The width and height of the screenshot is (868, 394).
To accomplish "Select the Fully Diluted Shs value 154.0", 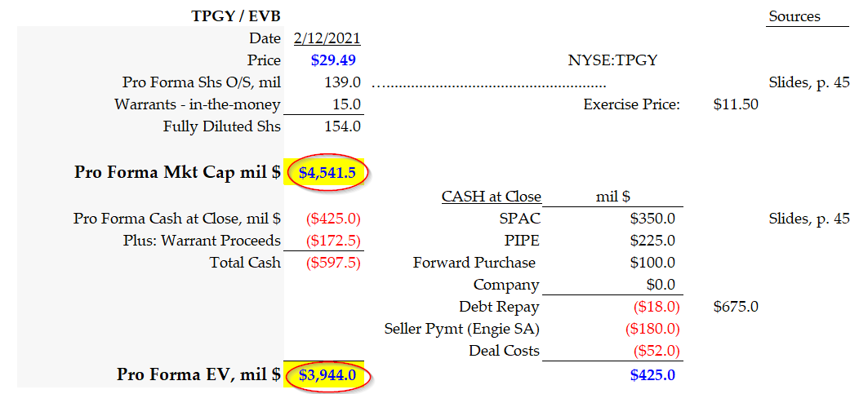I will 342,126.
